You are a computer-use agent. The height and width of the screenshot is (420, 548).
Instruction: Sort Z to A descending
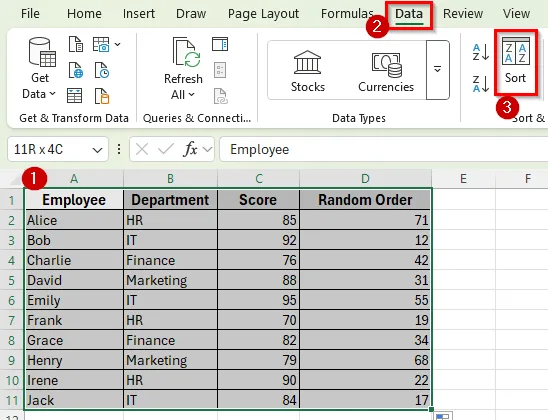(x=481, y=84)
